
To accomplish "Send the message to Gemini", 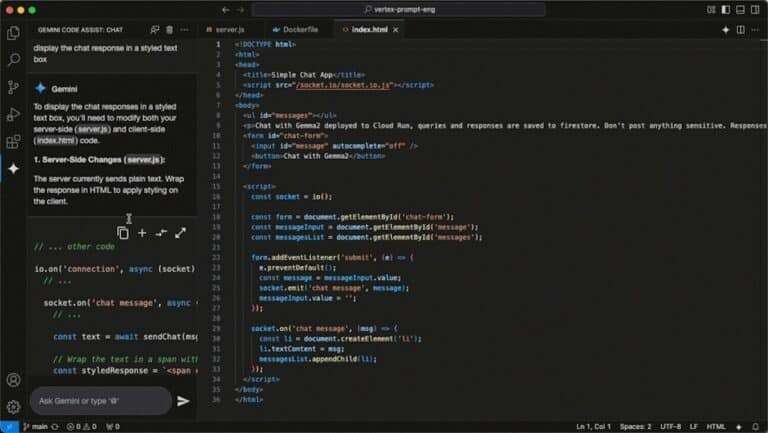I will pos(183,401).
